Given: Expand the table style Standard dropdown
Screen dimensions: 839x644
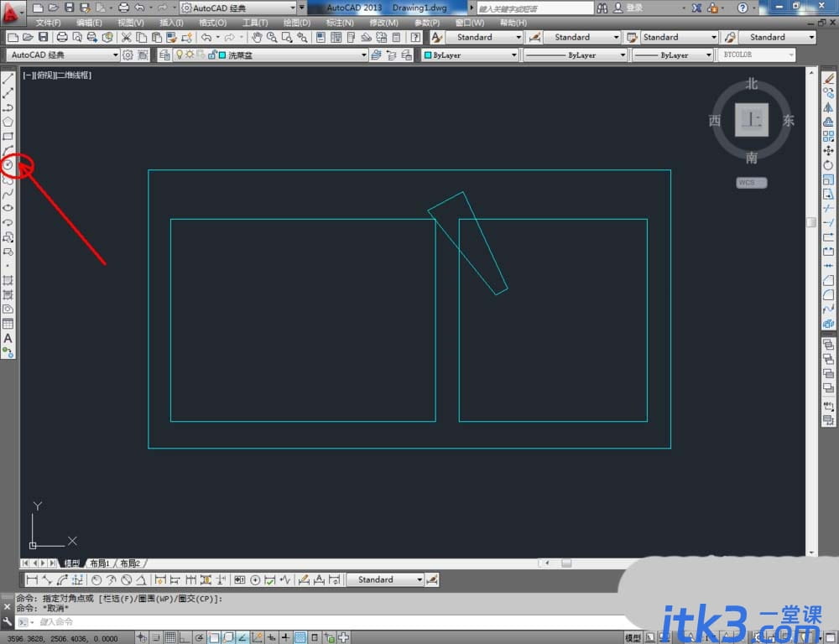Looking at the screenshot, I should click(x=713, y=37).
